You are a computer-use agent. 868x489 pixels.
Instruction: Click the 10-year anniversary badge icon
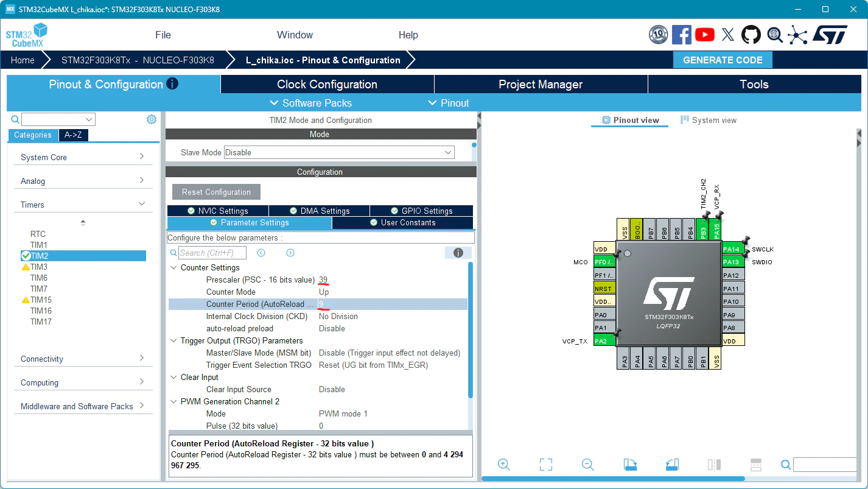[x=659, y=35]
